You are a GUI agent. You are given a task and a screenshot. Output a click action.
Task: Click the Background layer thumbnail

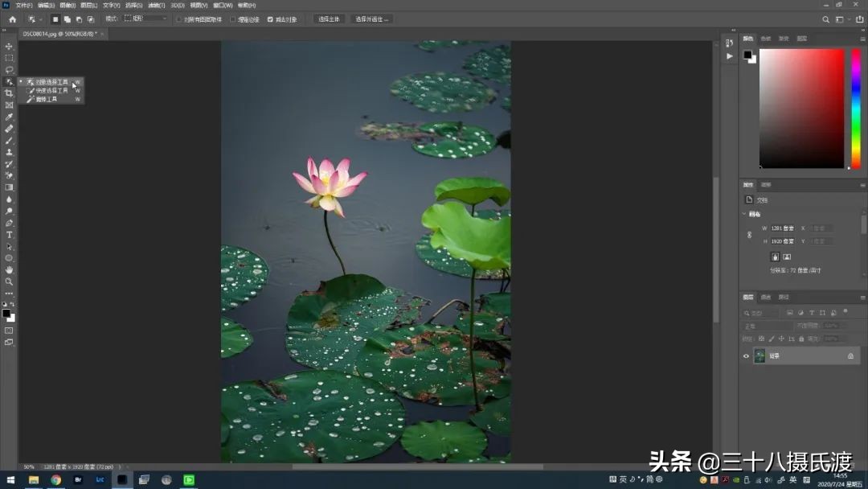pos(759,355)
